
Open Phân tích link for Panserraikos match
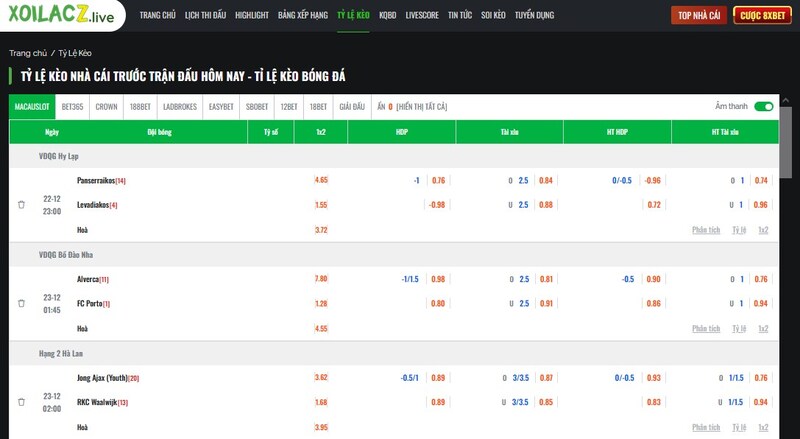pyautogui.click(x=706, y=230)
